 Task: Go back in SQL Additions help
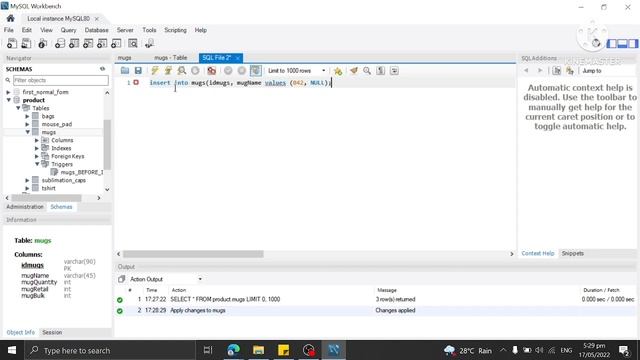coord(526,71)
